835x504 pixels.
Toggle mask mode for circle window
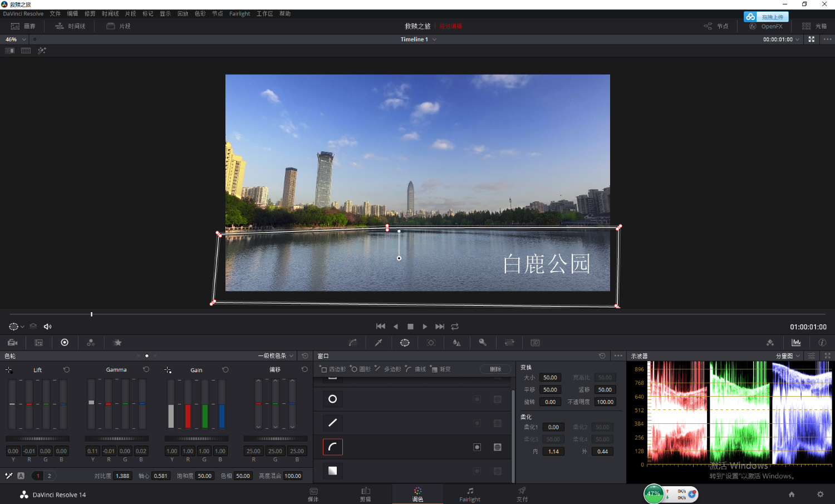(498, 399)
